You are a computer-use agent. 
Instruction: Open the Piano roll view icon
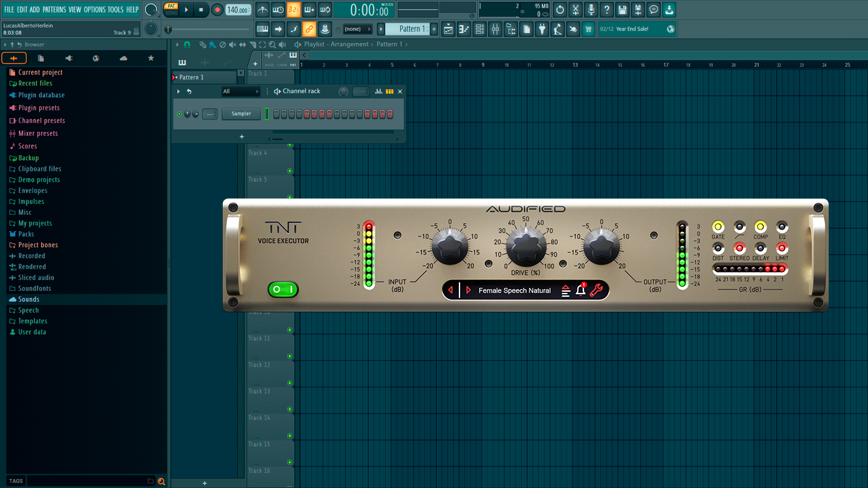pyautogui.click(x=464, y=29)
